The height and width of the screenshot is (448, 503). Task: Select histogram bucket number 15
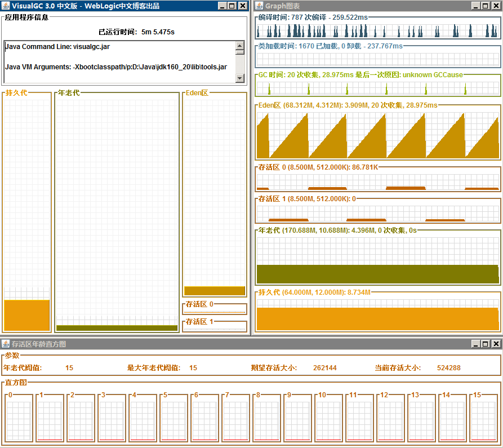tap(483, 418)
